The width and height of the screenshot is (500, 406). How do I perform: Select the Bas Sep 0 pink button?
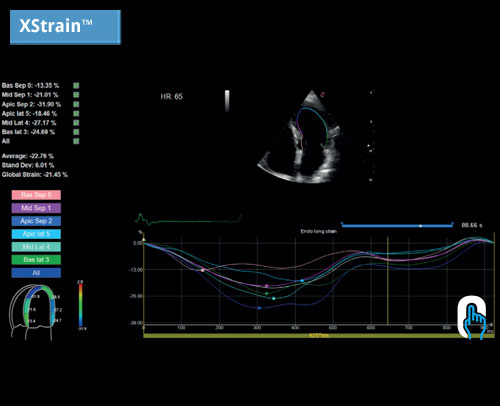pyautogui.click(x=36, y=195)
